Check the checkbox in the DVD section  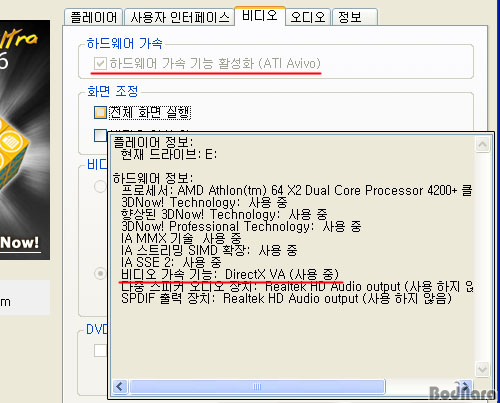coord(100,351)
